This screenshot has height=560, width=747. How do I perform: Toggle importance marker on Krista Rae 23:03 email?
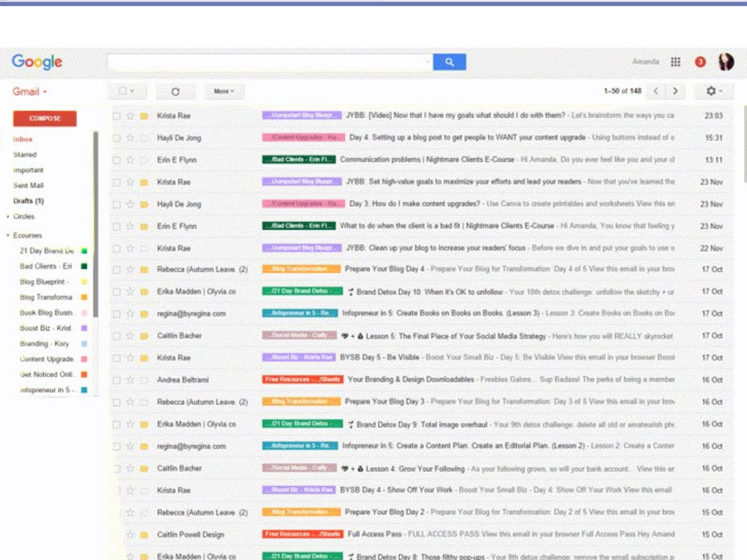tap(144, 116)
